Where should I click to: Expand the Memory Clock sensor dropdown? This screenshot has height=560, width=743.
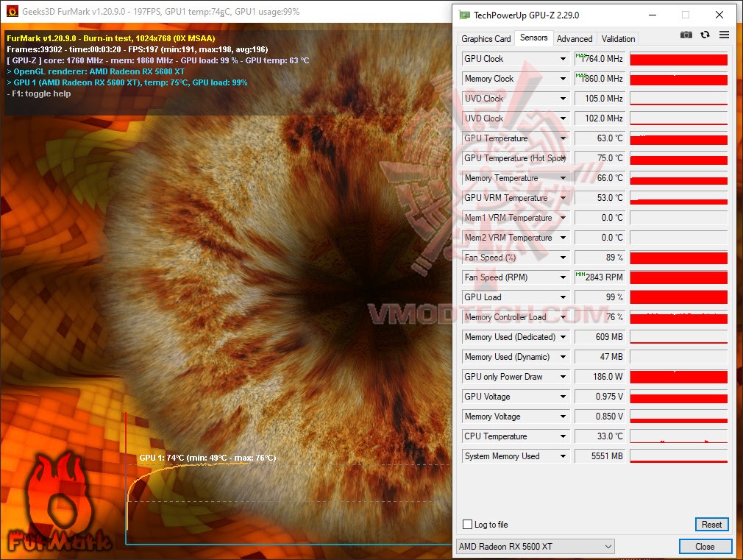[563, 79]
